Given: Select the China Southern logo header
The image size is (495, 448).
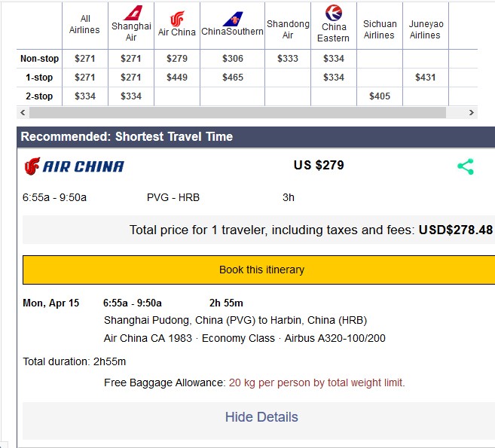Looking at the screenshot, I should 233,19.
